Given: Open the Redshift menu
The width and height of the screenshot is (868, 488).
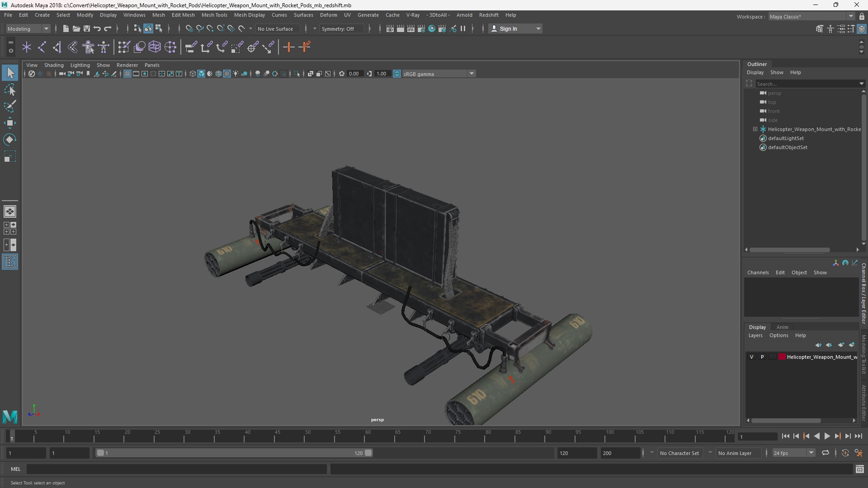Looking at the screenshot, I should (x=489, y=15).
